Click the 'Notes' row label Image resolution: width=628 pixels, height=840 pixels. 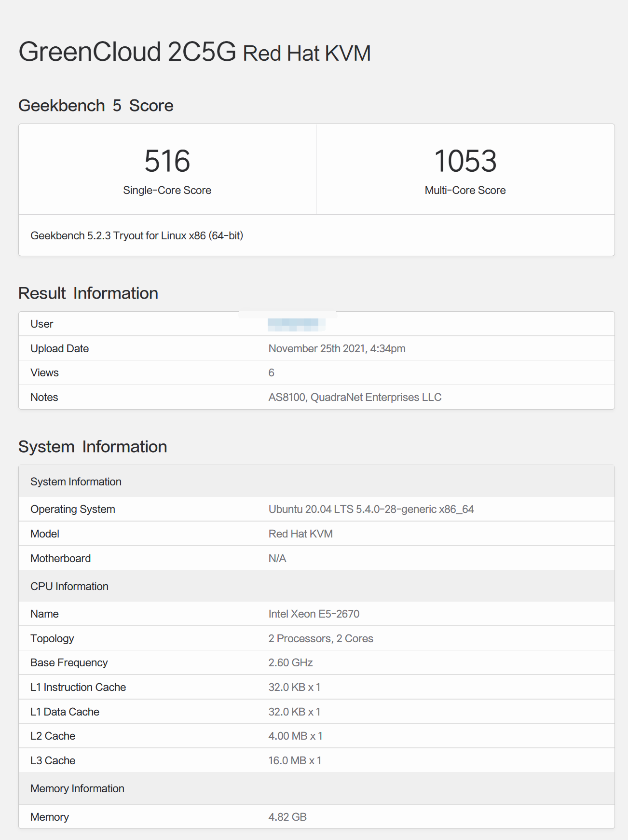pos(44,398)
